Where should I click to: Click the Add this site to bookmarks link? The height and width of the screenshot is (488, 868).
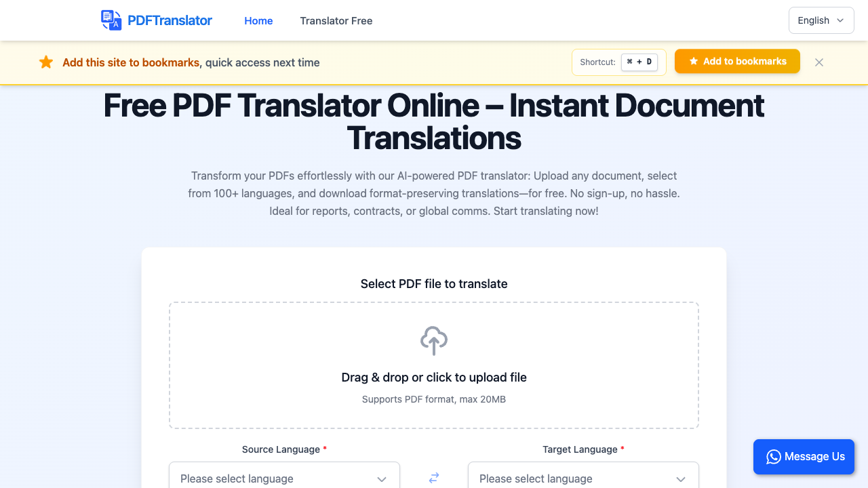[131, 62]
